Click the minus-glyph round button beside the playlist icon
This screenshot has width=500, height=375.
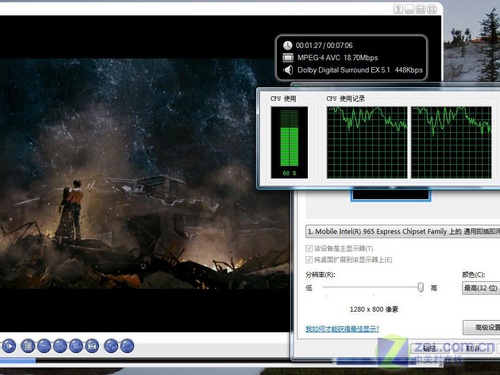(x=44, y=346)
